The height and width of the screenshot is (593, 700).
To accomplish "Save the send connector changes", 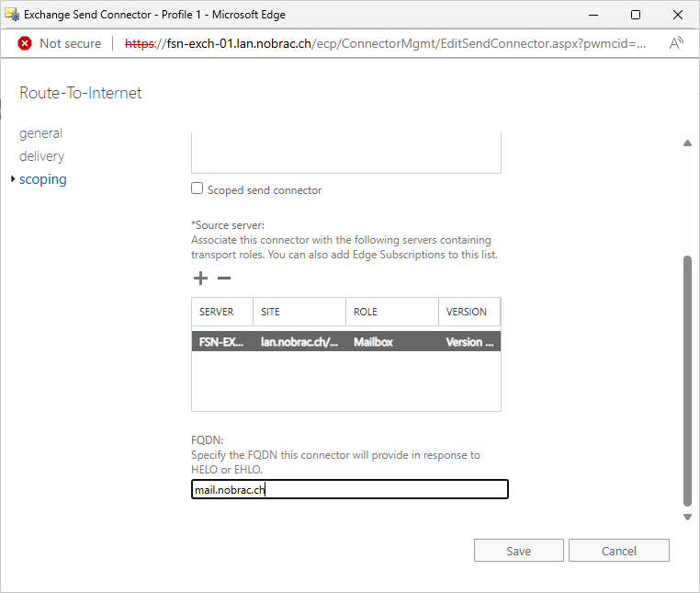I will click(519, 551).
